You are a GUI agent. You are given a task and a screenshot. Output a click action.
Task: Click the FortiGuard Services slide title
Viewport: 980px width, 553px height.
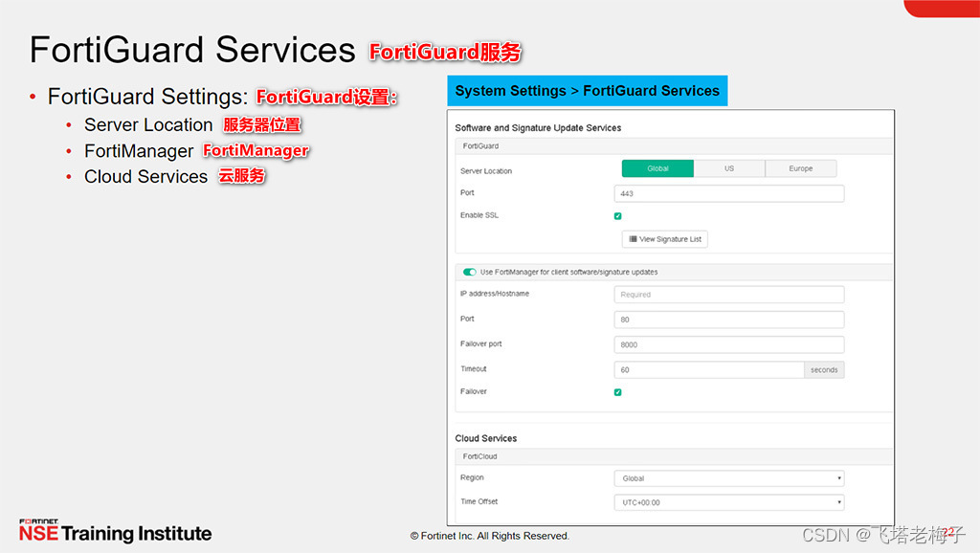pos(192,50)
